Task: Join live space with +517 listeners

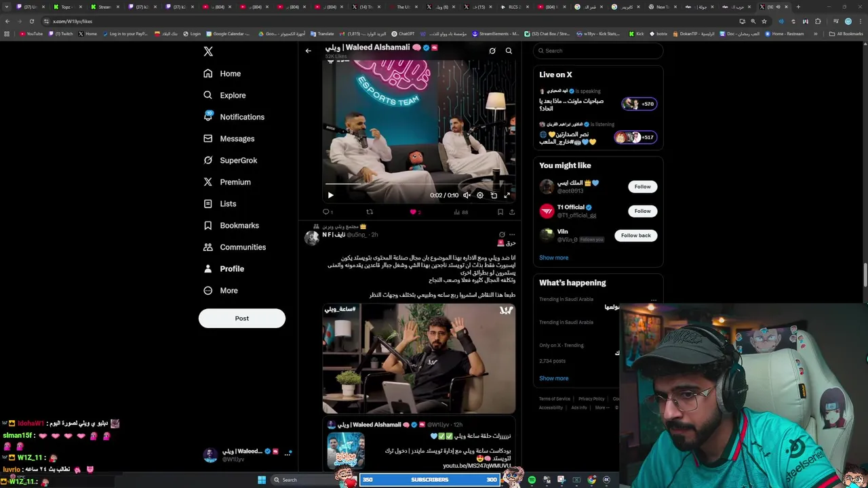Action: pyautogui.click(x=635, y=137)
